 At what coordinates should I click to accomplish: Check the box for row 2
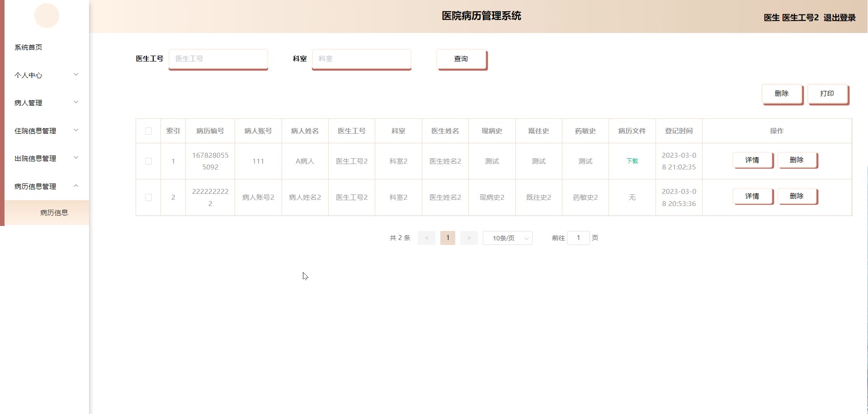click(148, 198)
